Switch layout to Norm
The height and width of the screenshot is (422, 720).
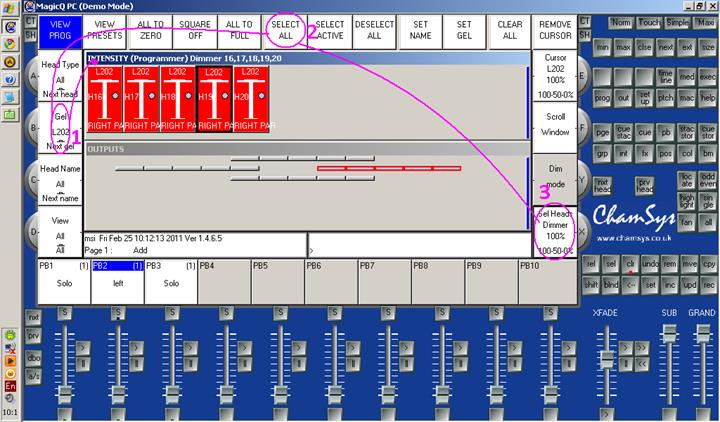tap(621, 23)
